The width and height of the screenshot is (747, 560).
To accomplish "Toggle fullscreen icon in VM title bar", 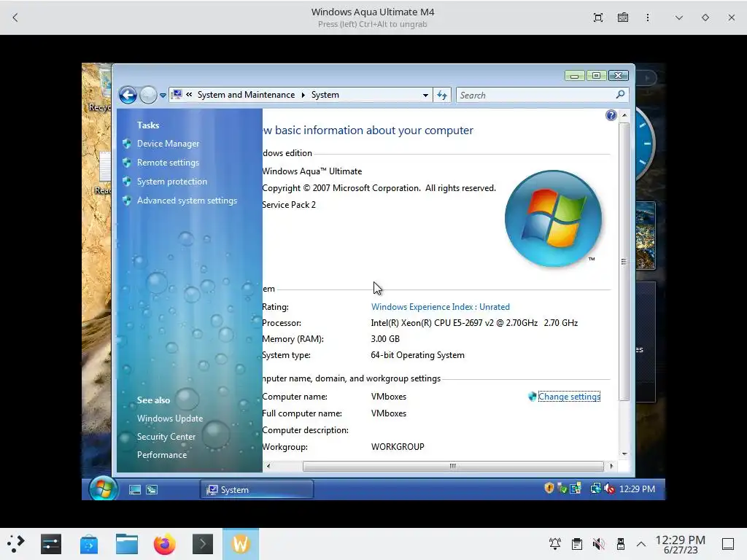I will pos(598,17).
